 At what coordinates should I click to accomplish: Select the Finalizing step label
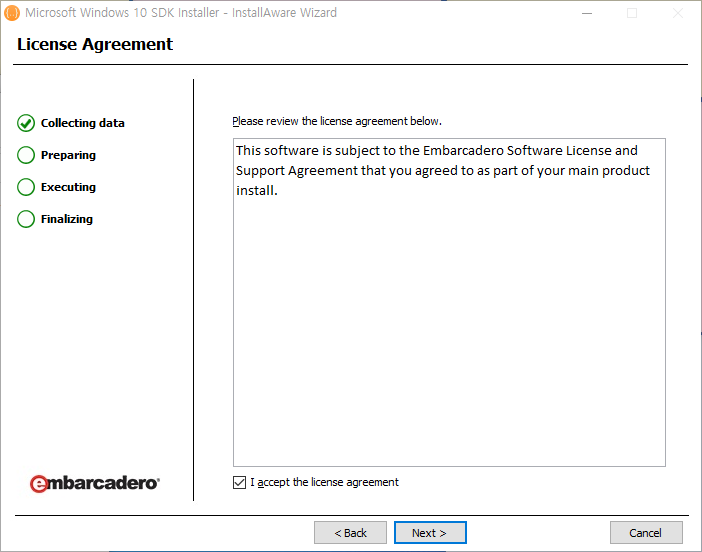point(67,219)
